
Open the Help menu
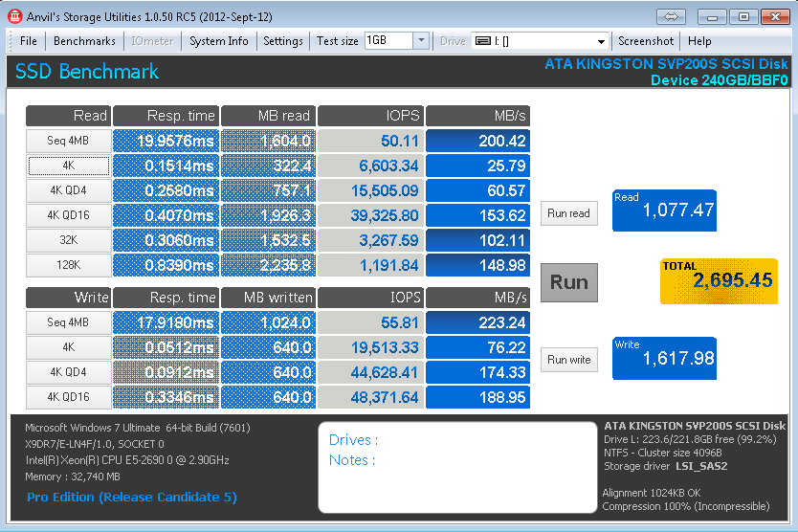click(x=699, y=41)
